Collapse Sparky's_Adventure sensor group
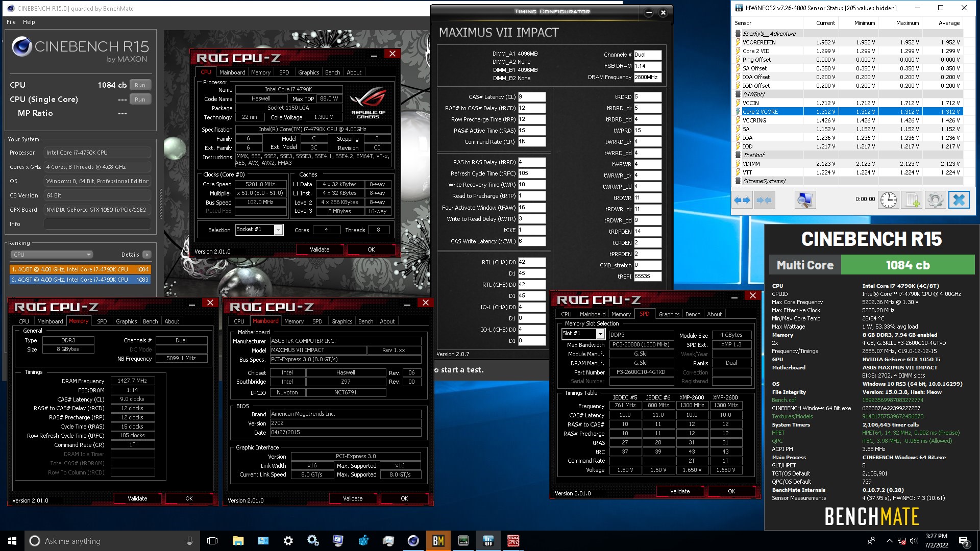Screen dimensions: 980x551 coord(738,34)
